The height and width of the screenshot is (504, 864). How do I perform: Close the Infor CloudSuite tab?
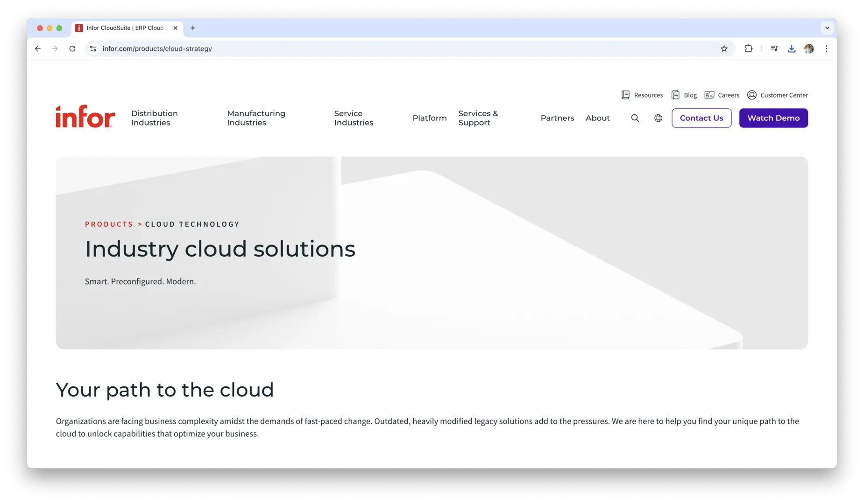point(175,28)
